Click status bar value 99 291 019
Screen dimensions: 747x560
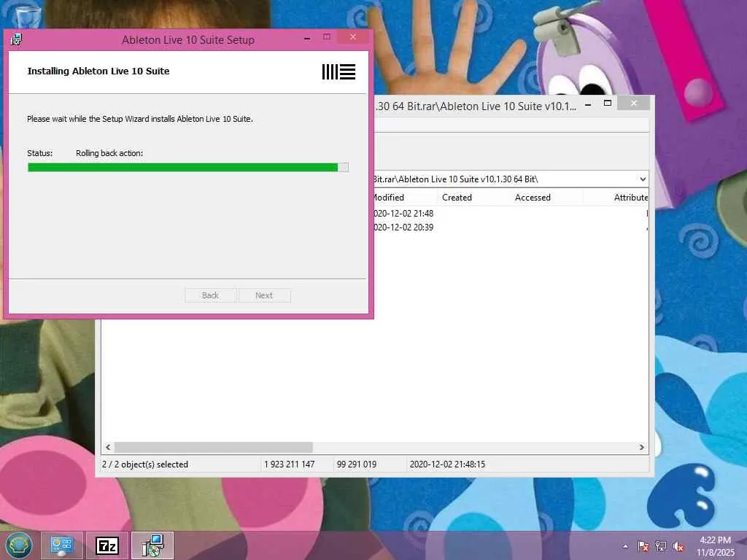(x=356, y=464)
